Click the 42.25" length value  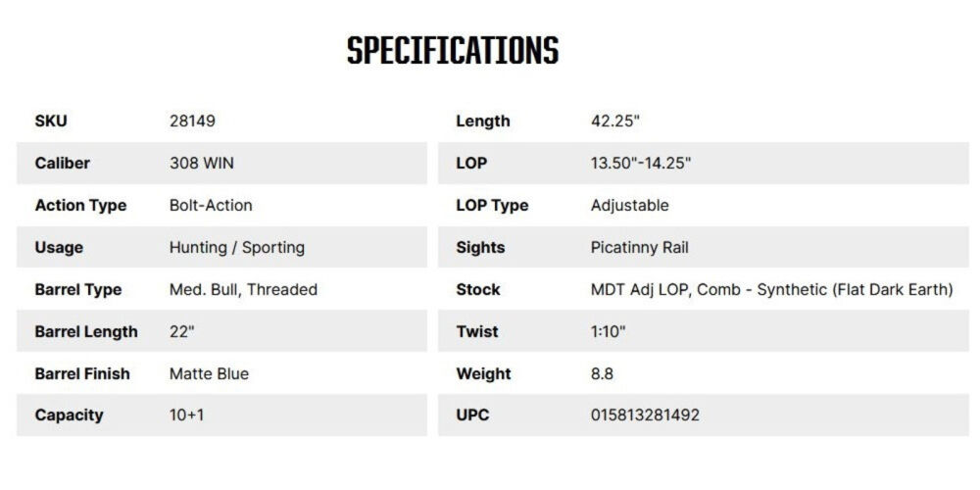(x=614, y=122)
